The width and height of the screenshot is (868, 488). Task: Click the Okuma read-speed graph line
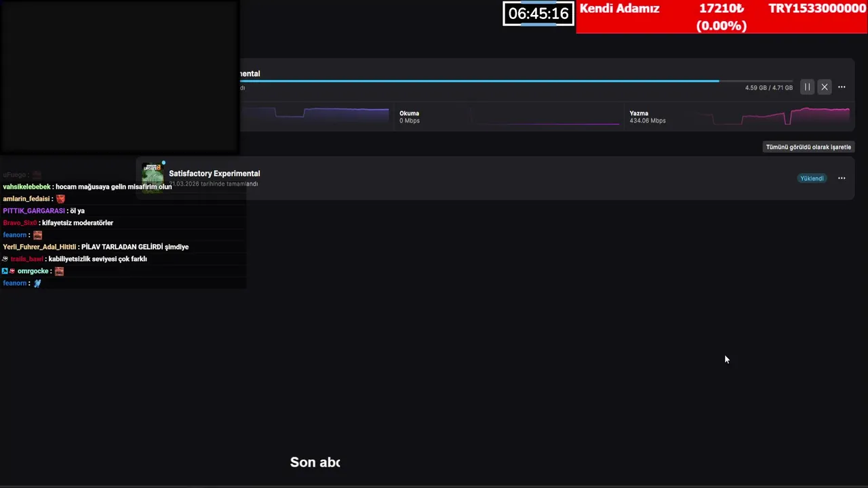point(547,123)
